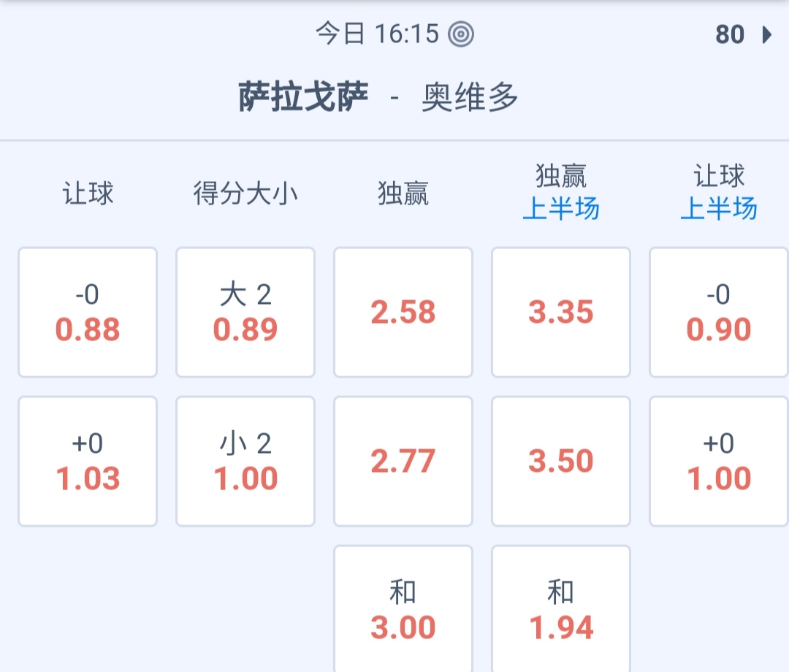Tap the 得分大小 column header

pos(245,194)
